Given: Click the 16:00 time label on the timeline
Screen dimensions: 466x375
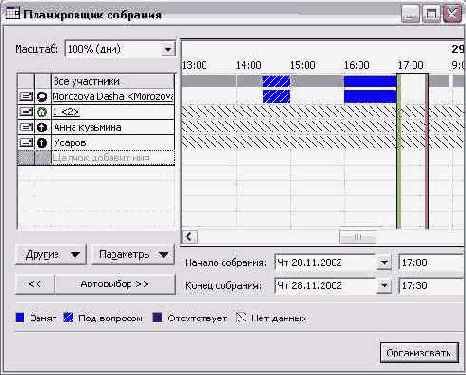Looking at the screenshot, I should 357,65.
